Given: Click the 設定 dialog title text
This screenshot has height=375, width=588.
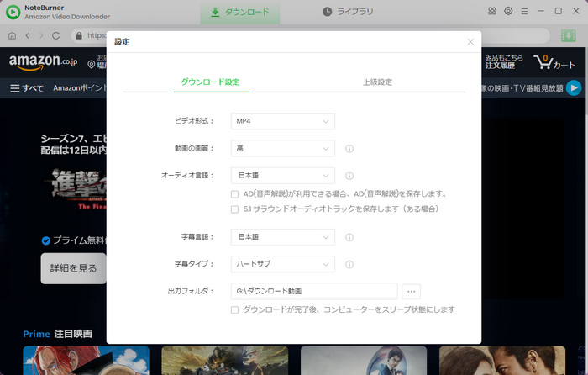Looking at the screenshot, I should pos(122,42).
